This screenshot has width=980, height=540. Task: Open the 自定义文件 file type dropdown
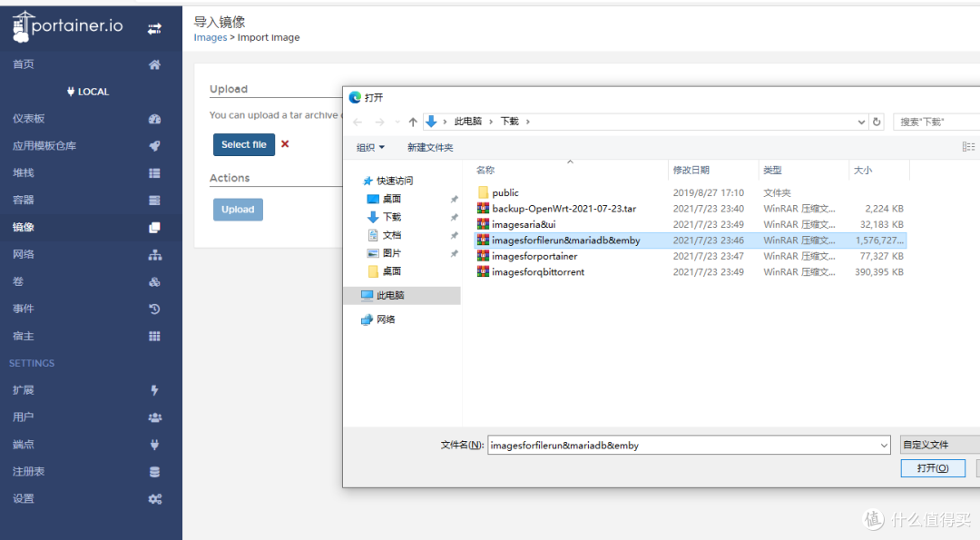point(939,445)
